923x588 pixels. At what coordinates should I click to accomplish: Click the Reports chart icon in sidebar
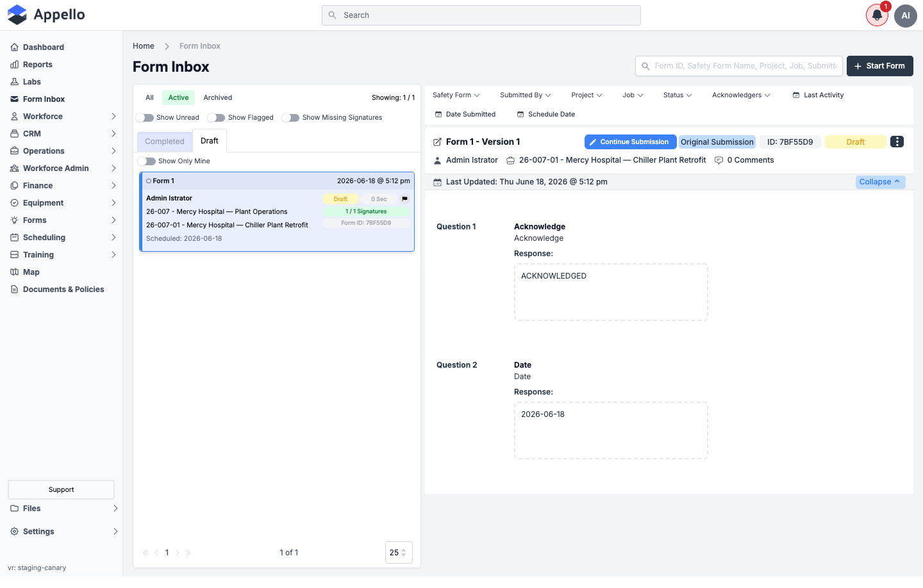14,65
